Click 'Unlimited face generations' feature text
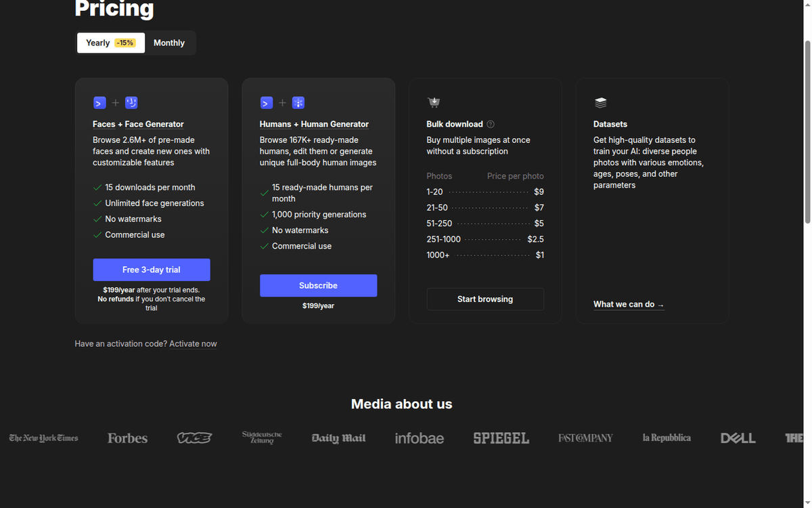This screenshot has height=508, width=812. coord(154,203)
